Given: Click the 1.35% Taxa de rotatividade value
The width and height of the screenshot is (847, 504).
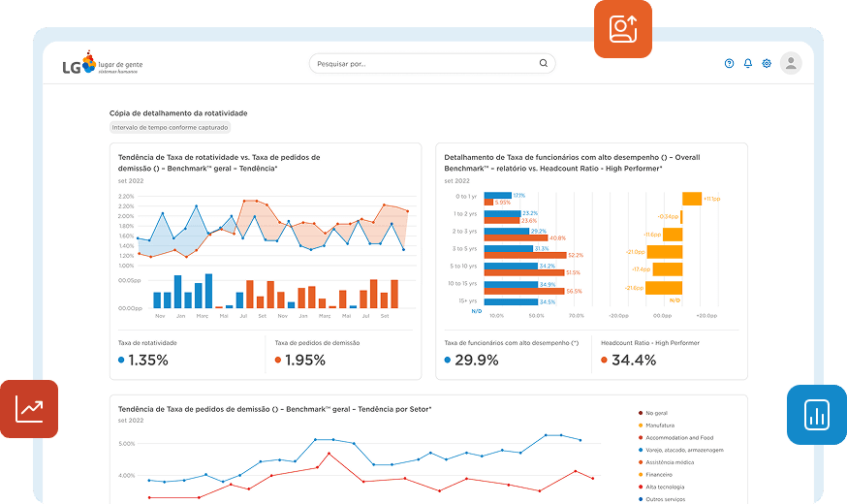Looking at the screenshot, I should coord(148,360).
